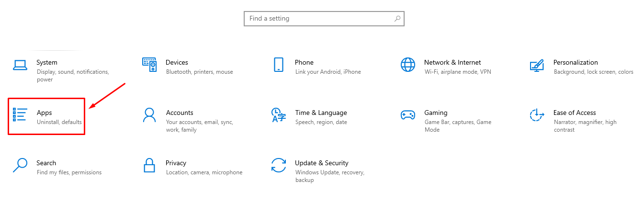The height and width of the screenshot is (215, 644).
Task: Open the Update & Security arrows icon
Action: [279, 165]
